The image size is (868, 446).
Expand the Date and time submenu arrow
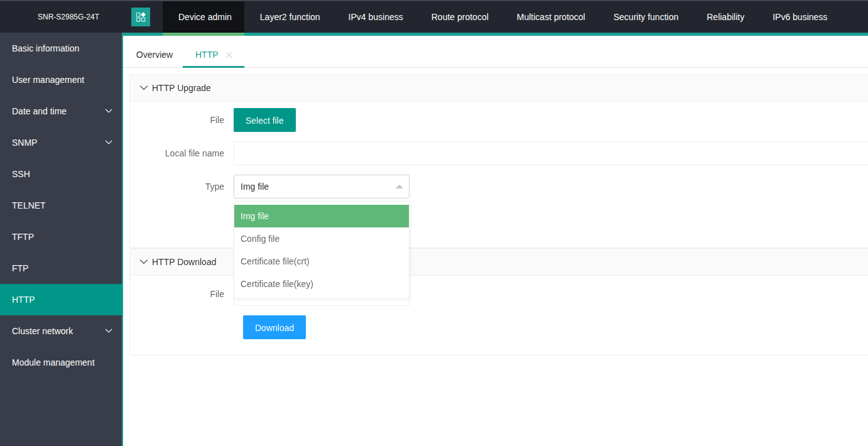click(109, 111)
